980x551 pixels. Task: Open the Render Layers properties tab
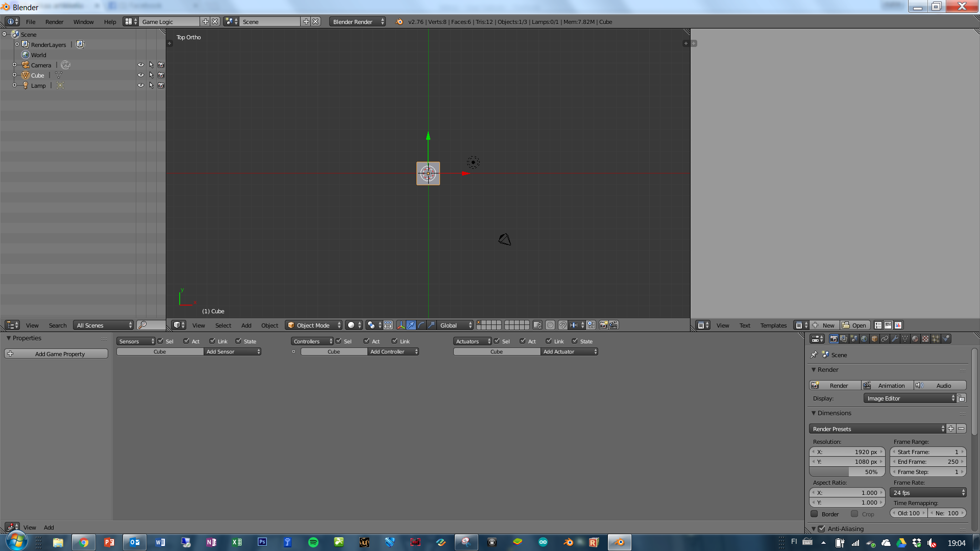coord(844,339)
